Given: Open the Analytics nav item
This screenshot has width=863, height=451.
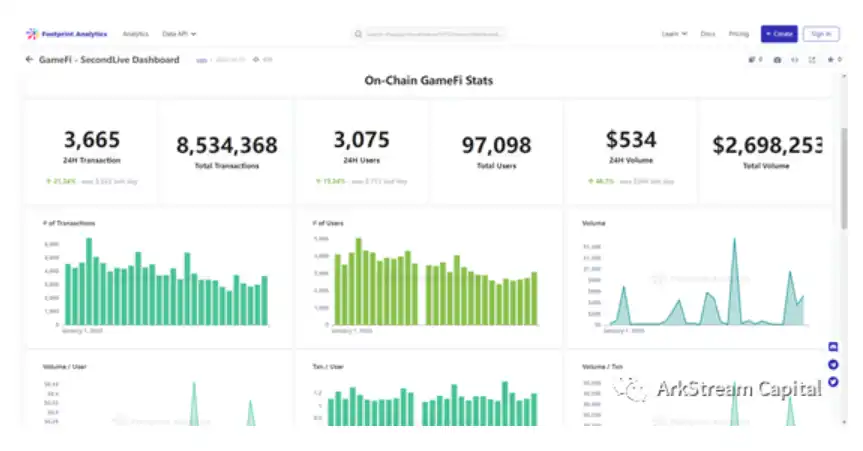Looking at the screenshot, I should tap(135, 34).
